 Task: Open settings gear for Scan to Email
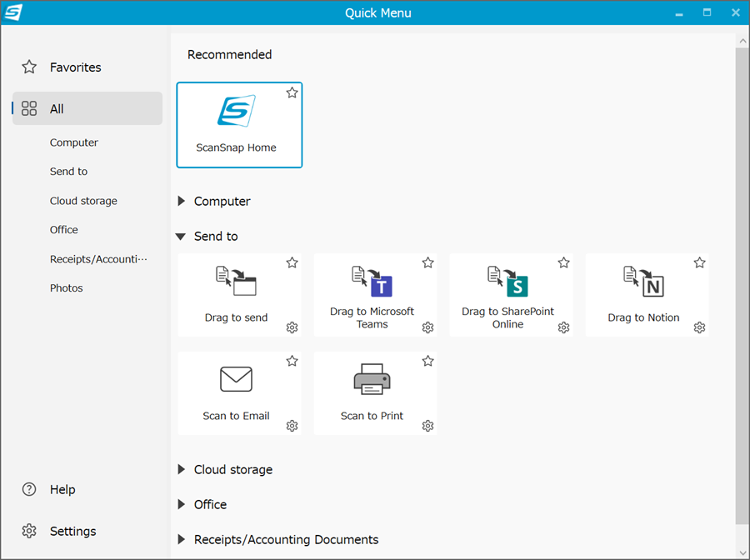(292, 426)
